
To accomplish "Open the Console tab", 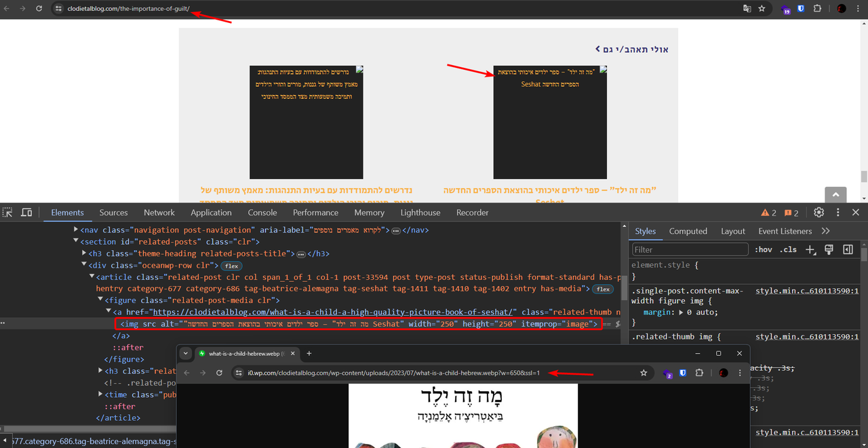I will [x=262, y=212].
